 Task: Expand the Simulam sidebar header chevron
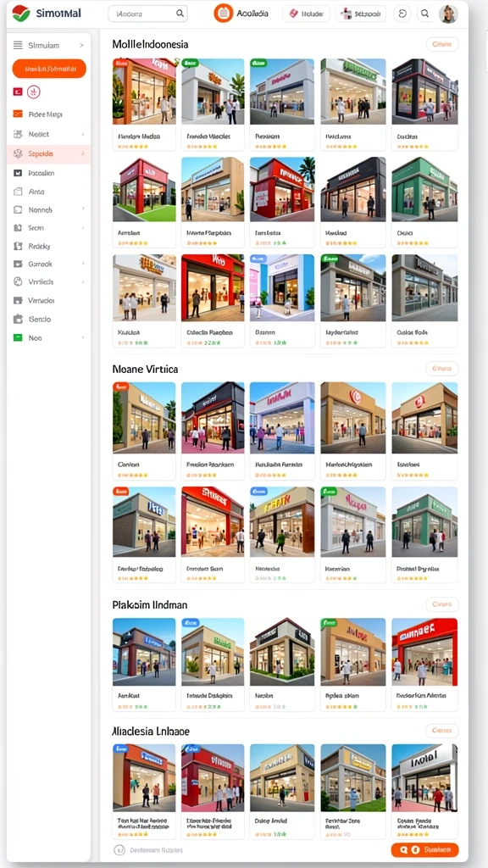[x=82, y=46]
